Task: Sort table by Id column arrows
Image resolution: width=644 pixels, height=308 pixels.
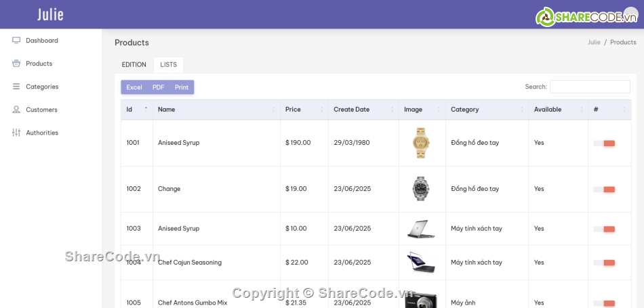Action: pyautogui.click(x=146, y=110)
